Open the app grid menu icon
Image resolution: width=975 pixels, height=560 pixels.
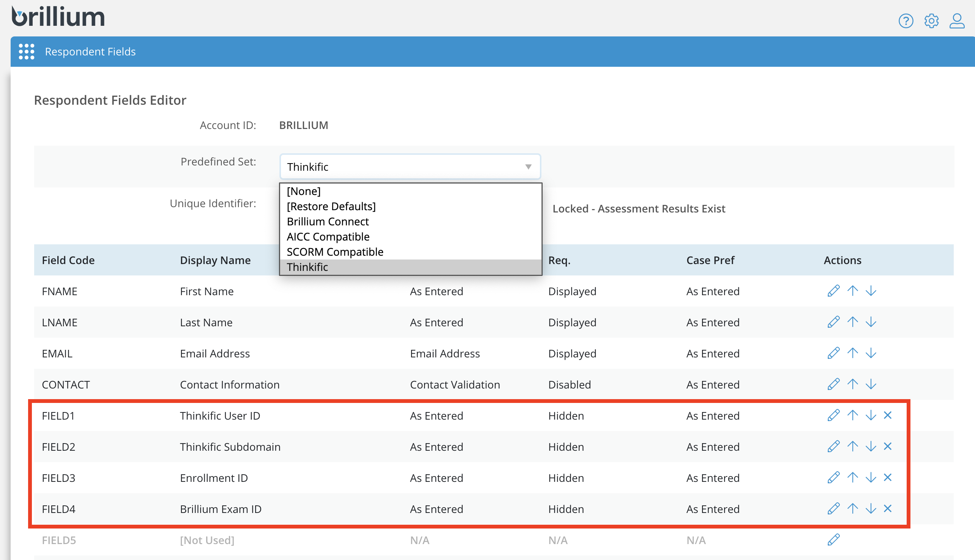click(x=27, y=52)
